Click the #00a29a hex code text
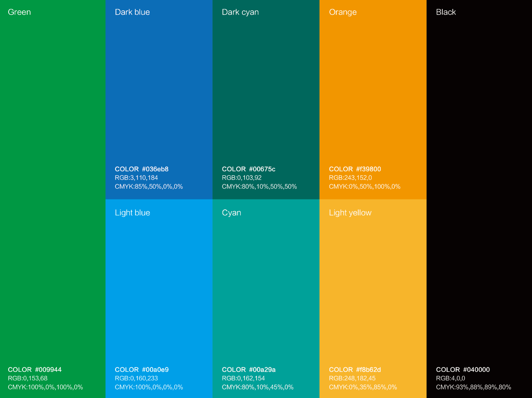 pyautogui.click(x=262, y=370)
